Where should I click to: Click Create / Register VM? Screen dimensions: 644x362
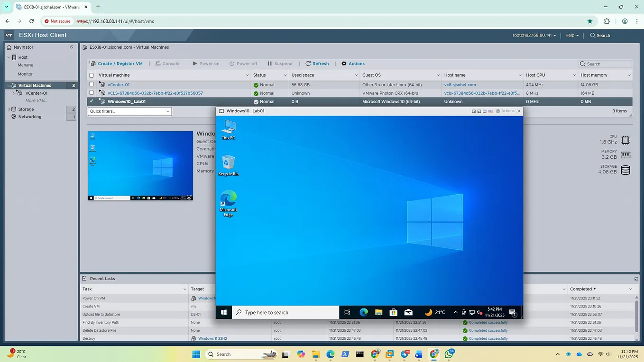116,63
